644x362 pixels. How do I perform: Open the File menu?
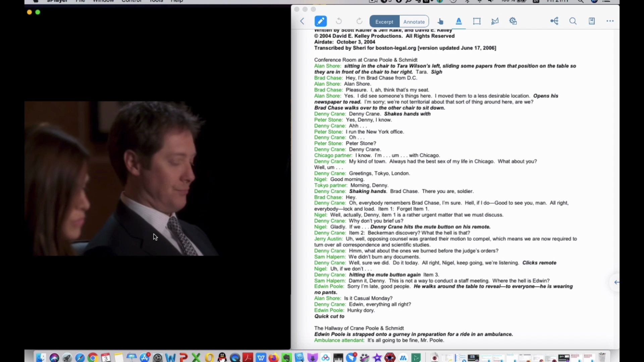(80, 1)
